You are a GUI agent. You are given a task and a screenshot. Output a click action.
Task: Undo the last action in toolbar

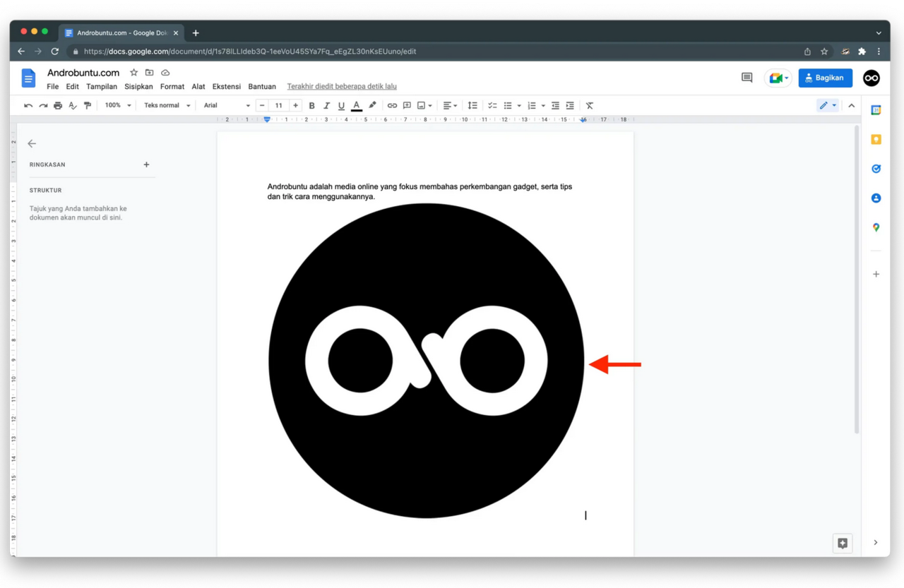tap(28, 106)
